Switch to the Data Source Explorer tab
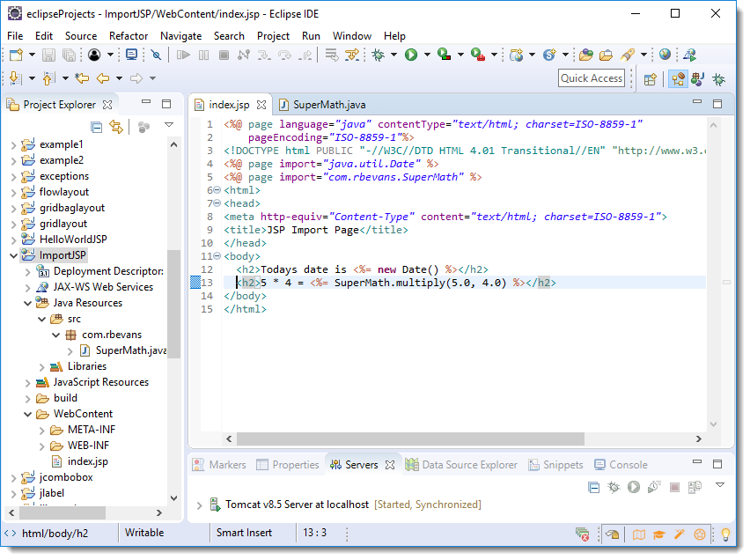750x560 pixels. tap(461, 465)
